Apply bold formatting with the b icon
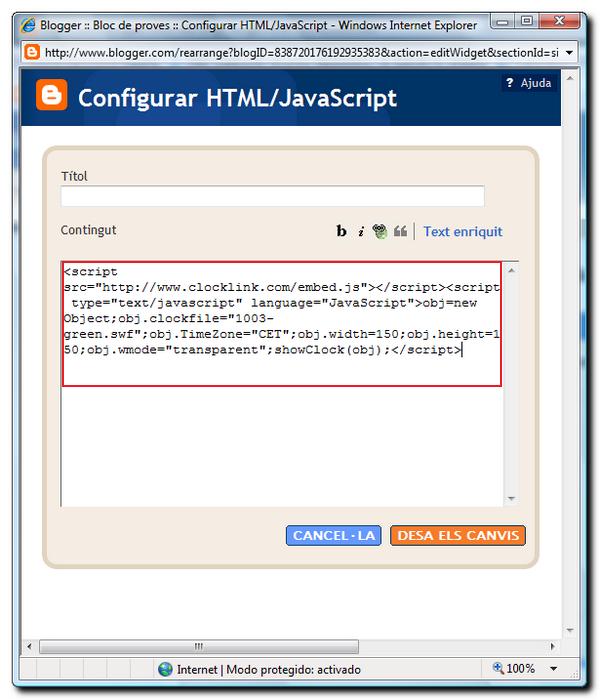Screen dimensions: 600x700 click(341, 232)
